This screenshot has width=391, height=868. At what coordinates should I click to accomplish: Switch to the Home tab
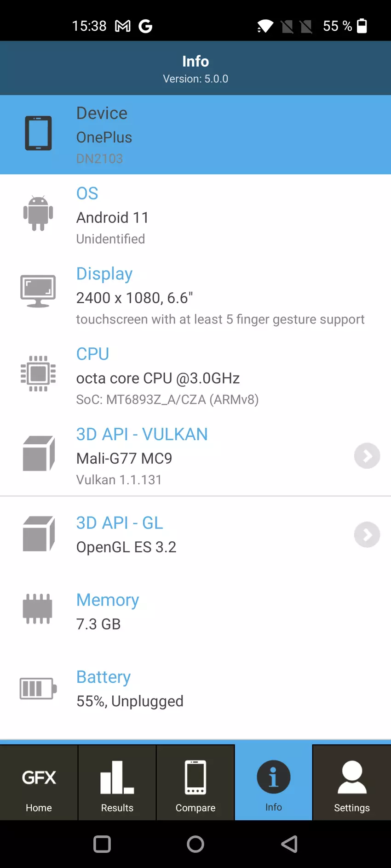39,783
